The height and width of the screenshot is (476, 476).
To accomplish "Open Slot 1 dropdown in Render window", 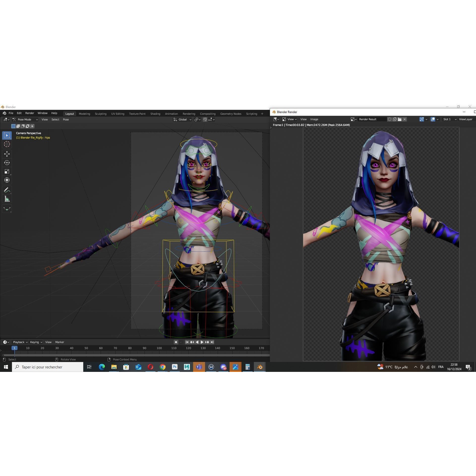I will pyautogui.click(x=450, y=119).
